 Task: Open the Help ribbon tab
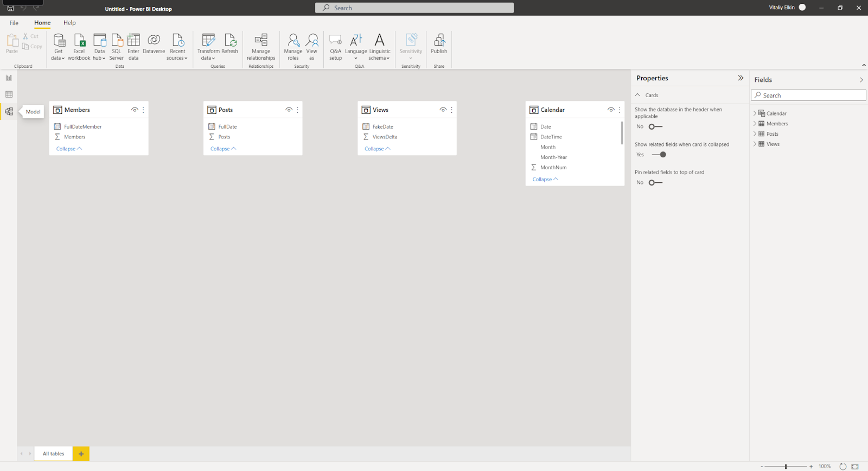69,23
